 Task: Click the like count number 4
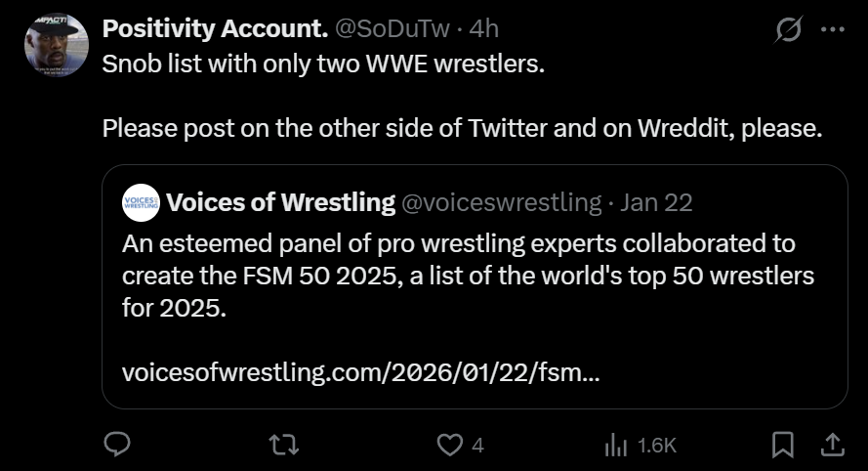tap(477, 446)
